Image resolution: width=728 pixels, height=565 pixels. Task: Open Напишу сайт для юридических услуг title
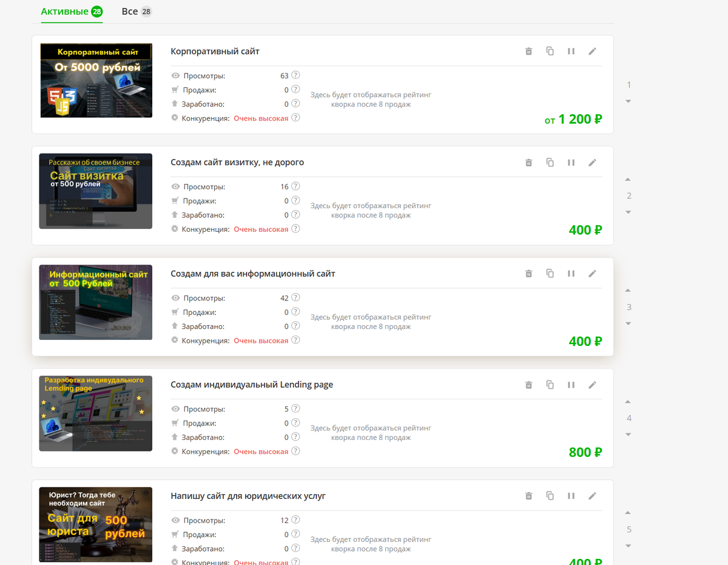(x=248, y=496)
